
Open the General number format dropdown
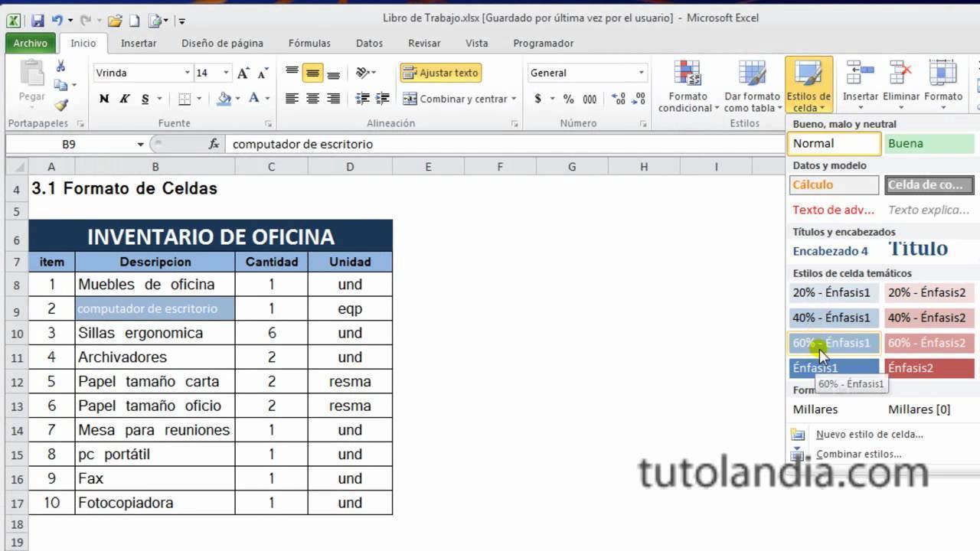pos(642,73)
